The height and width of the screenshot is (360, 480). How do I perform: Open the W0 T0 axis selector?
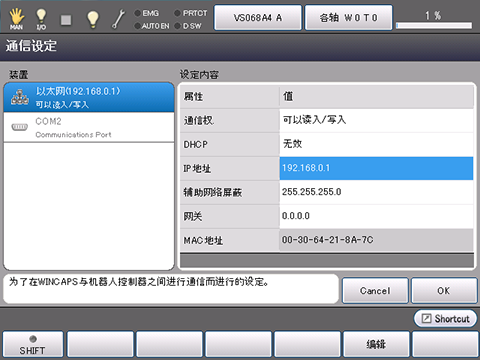[x=348, y=18]
